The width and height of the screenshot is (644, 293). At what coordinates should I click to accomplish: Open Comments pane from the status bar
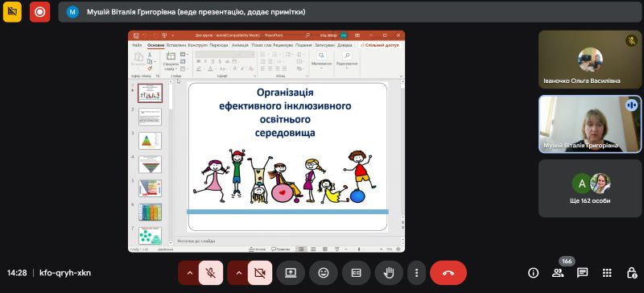(280, 249)
